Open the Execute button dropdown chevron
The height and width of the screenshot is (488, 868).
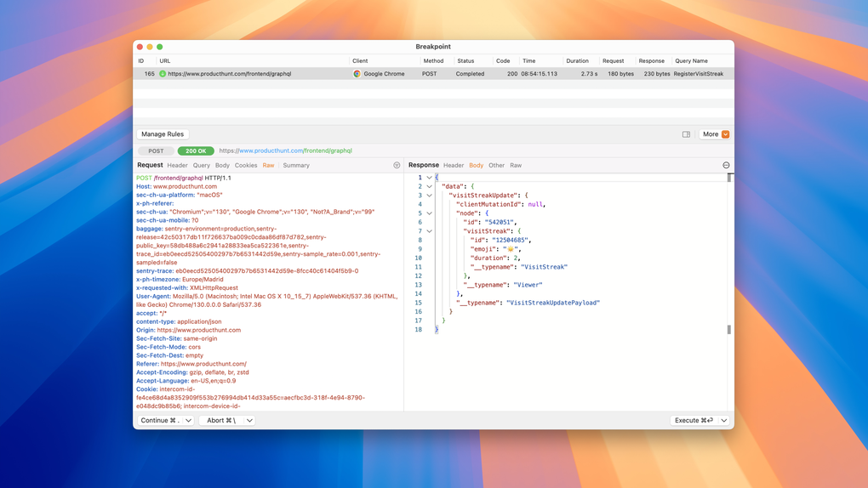click(x=723, y=421)
